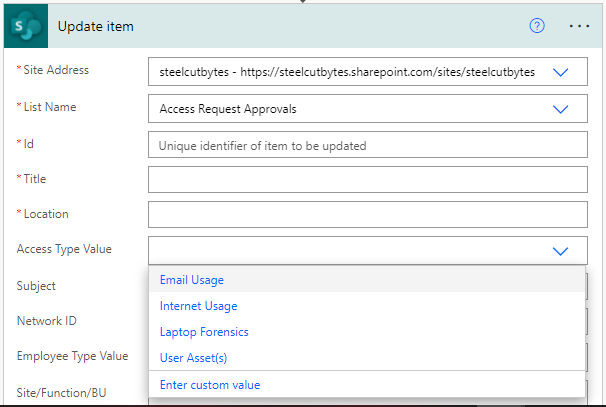Screen dimensions: 606x407
Task: Open the ellipsis more options menu
Action: (580, 26)
